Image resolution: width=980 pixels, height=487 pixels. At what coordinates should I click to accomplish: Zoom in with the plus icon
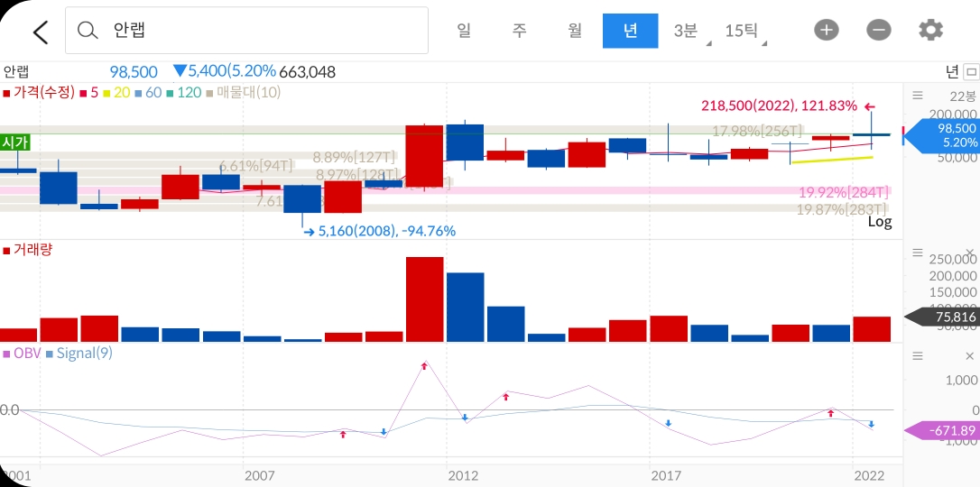point(827,30)
